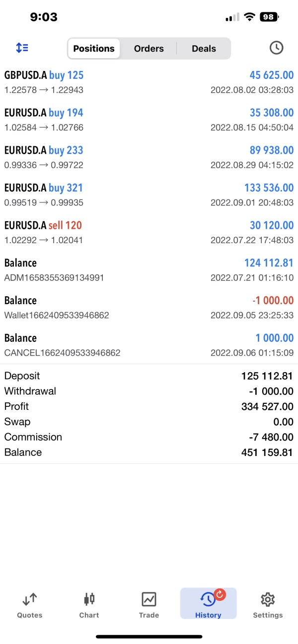Switch to the Orders segment
Screen dimensions: 298x644
tap(149, 49)
